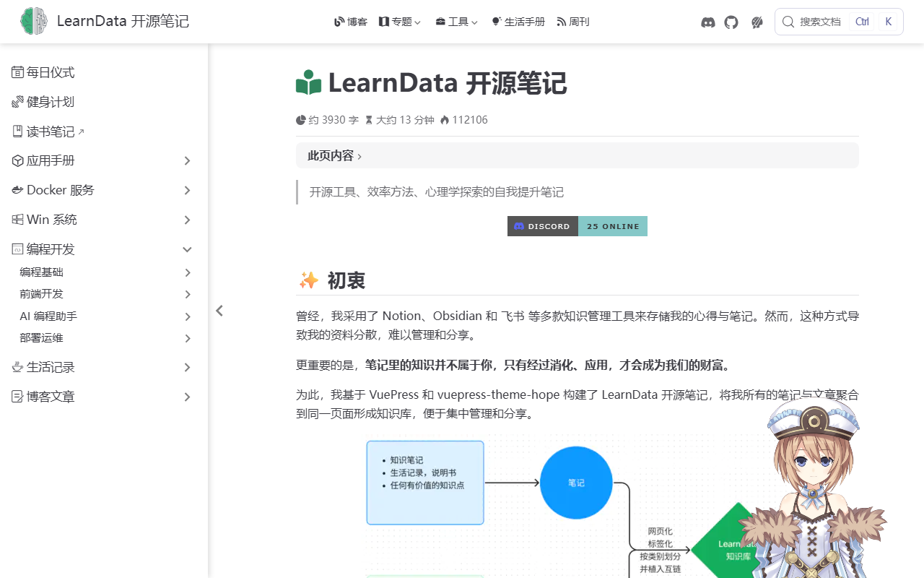Click the 编程开发 code icon
924x578 pixels.
click(x=17, y=249)
